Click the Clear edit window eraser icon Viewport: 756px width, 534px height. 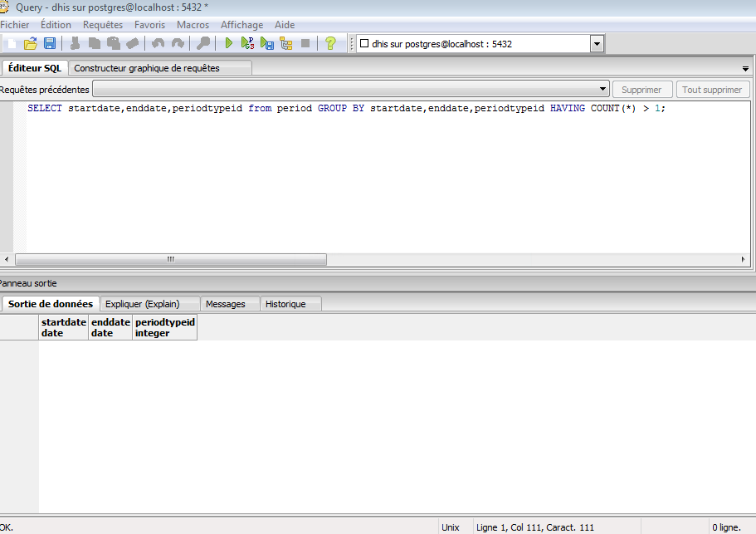(132, 43)
